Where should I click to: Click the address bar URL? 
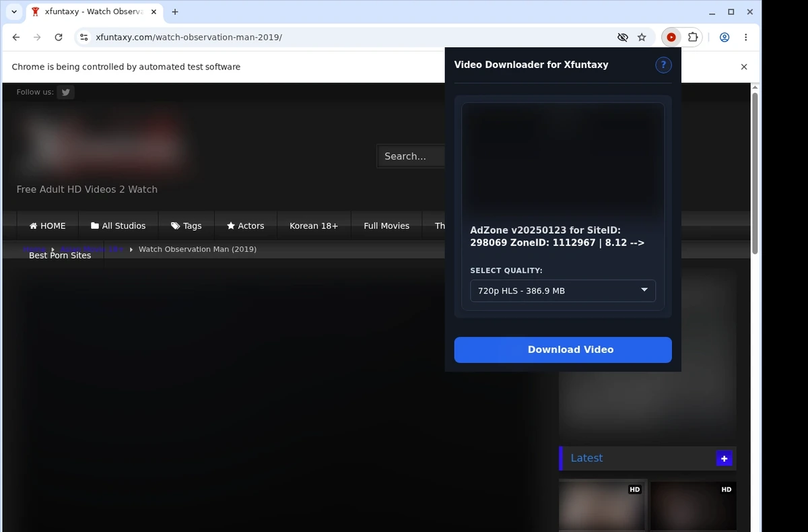pos(189,38)
